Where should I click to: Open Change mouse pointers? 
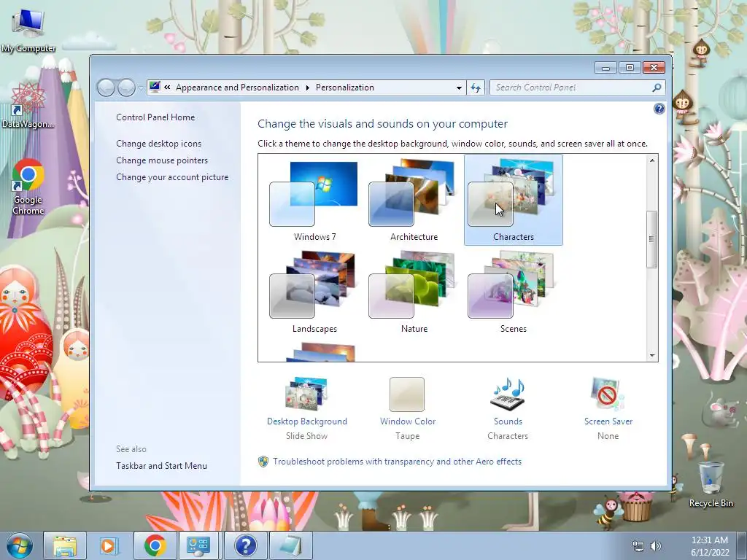coord(162,160)
